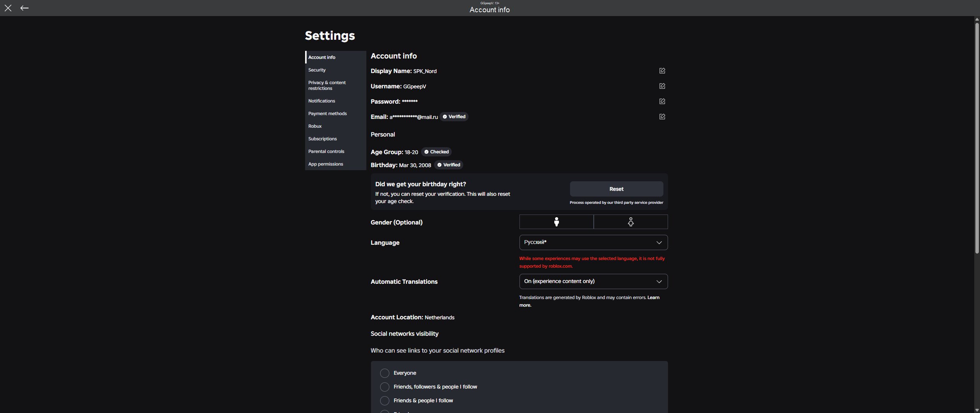Click the edit icon beside Username
Image resolution: width=980 pixels, height=413 pixels.
click(662, 86)
